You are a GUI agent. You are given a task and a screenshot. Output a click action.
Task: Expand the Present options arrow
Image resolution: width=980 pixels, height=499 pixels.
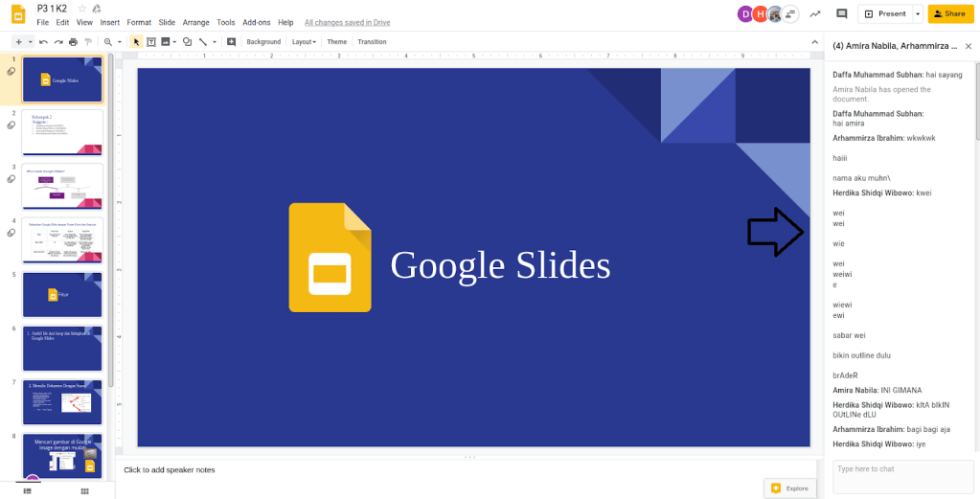tap(918, 13)
